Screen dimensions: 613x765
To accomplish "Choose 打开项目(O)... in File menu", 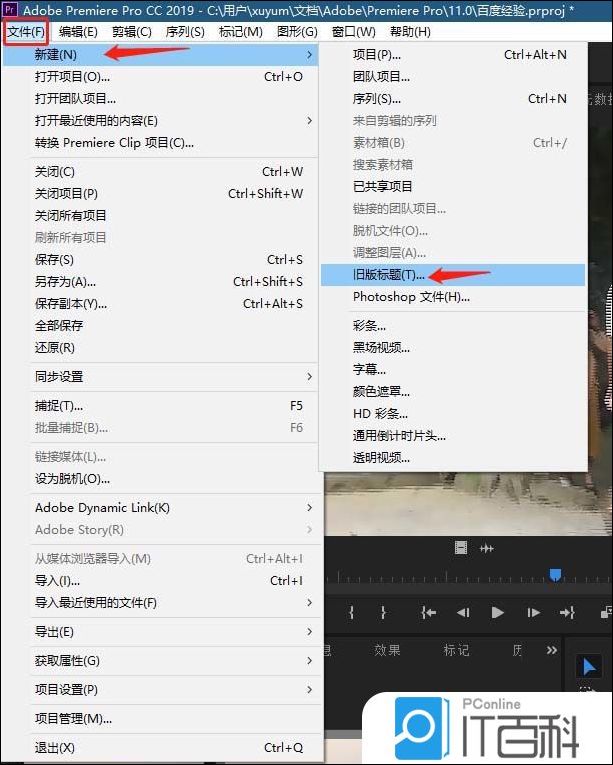I will 161,77.
